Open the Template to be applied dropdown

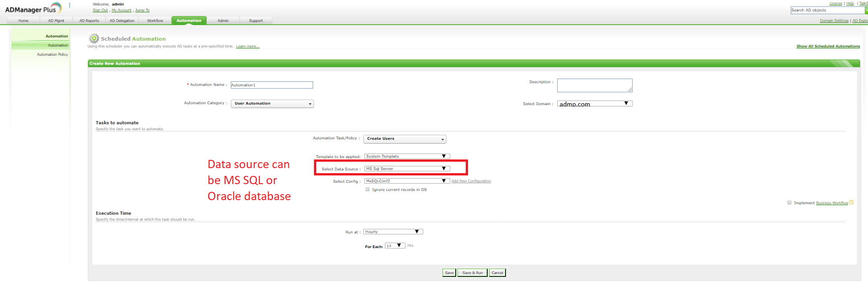[x=407, y=156]
